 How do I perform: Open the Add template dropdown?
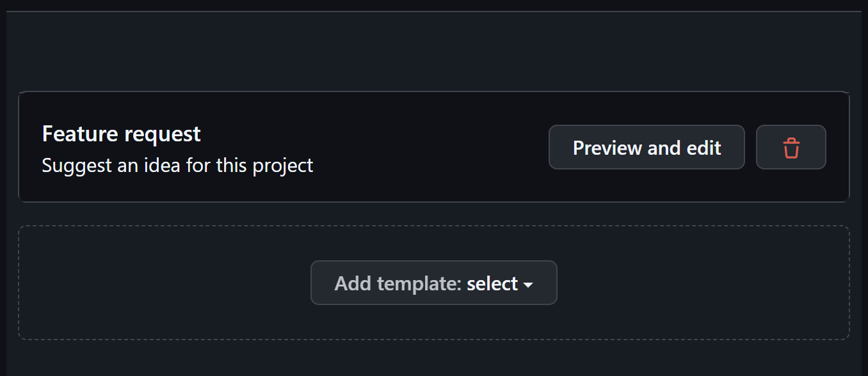pyautogui.click(x=433, y=283)
